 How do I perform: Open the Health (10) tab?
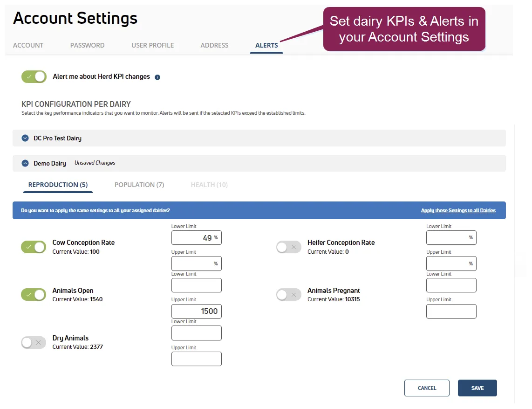point(209,185)
